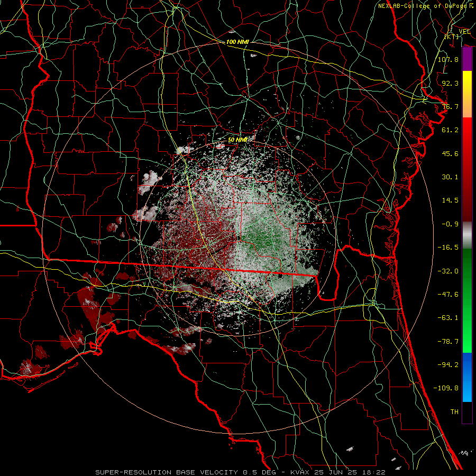Click the -109.8 velocity scale value
The height and width of the screenshot is (476, 476).
tap(446, 388)
